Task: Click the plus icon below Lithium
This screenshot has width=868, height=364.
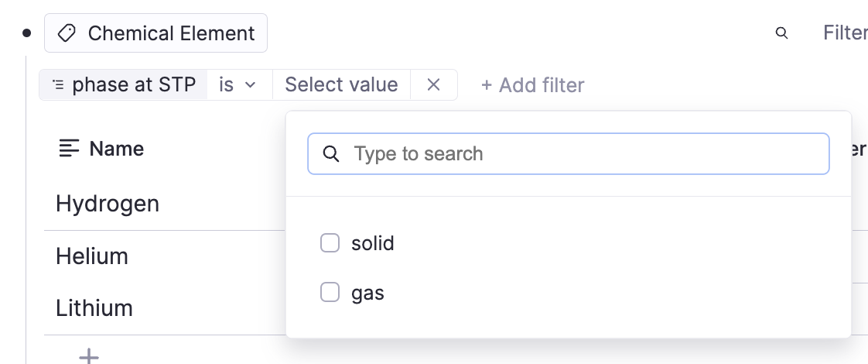Action: click(x=90, y=355)
